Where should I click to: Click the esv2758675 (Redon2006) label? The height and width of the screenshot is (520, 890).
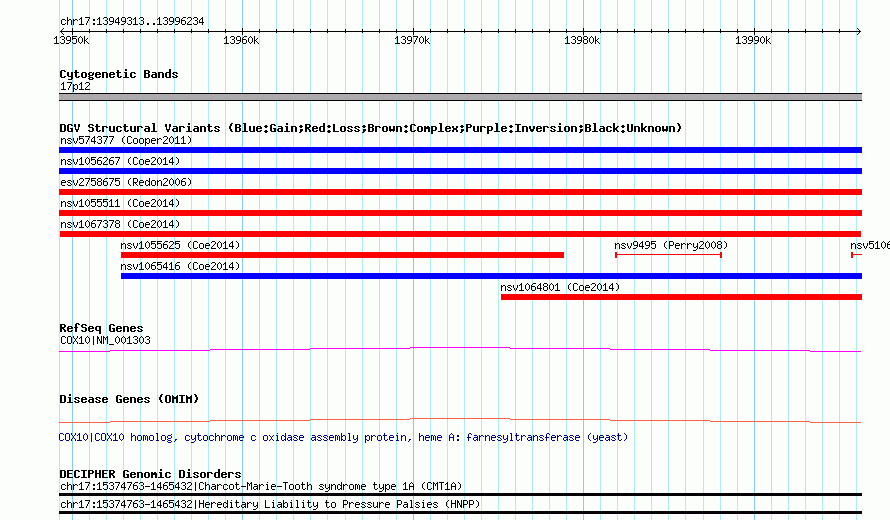tap(126, 182)
